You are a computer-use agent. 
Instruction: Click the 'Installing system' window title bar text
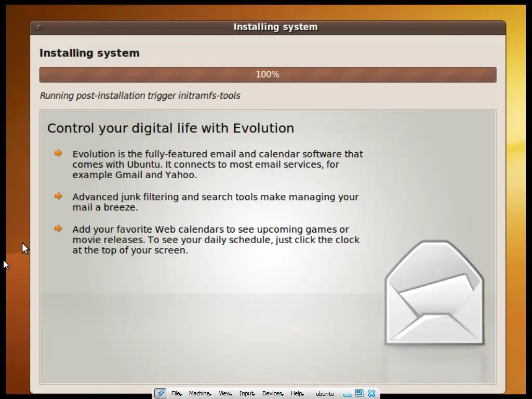[x=275, y=27]
